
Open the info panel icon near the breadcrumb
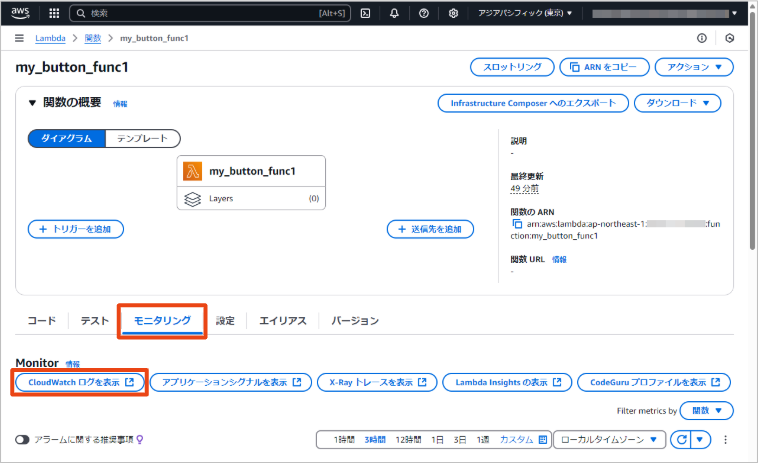pyautogui.click(x=701, y=38)
